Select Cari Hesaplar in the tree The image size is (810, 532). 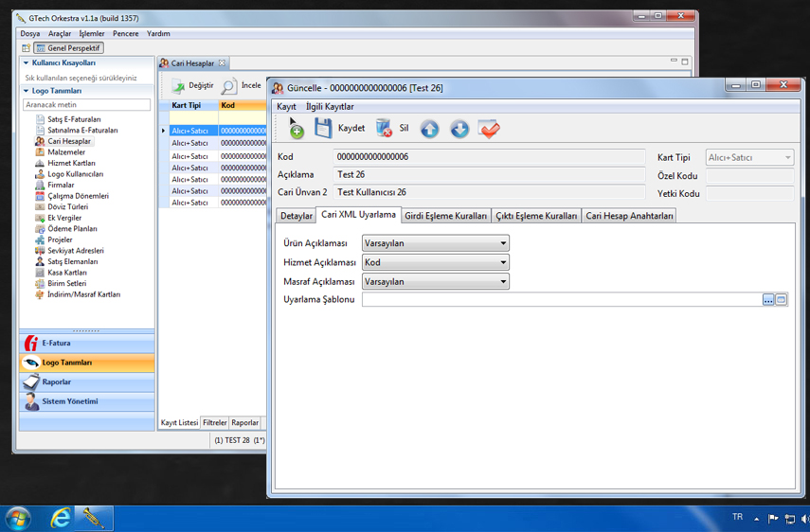coord(69,141)
